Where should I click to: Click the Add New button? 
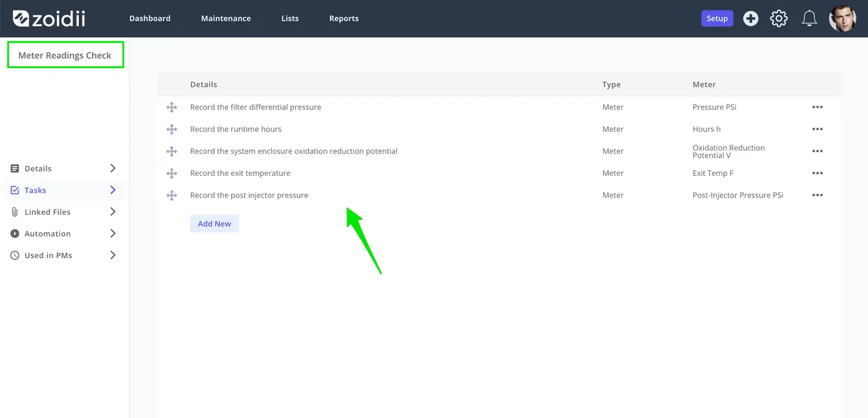pos(215,224)
